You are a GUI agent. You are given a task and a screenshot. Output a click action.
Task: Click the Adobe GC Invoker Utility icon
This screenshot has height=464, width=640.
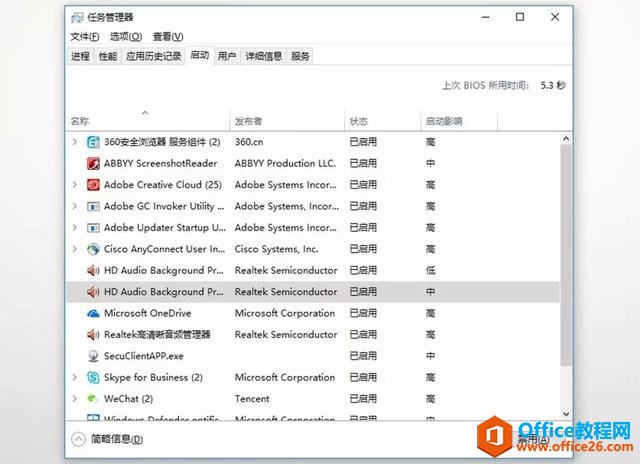93,206
